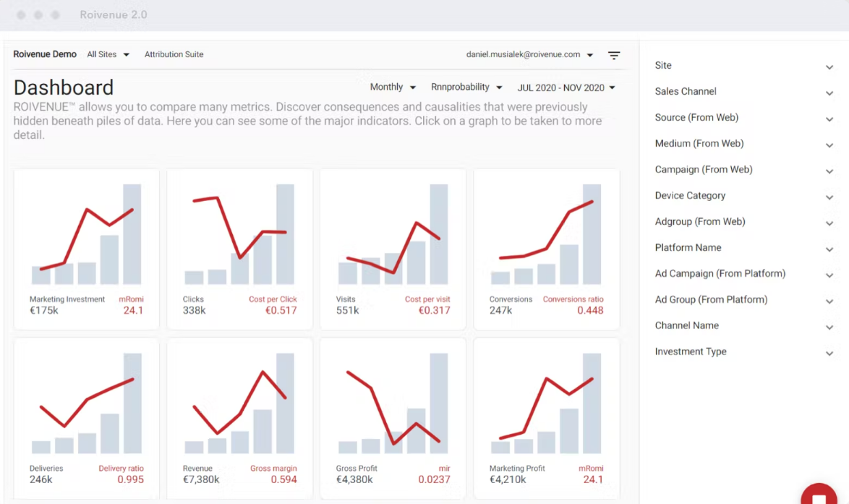Viewport: 849px width, 504px height.
Task: Open the Clicks chart card
Action: point(239,249)
